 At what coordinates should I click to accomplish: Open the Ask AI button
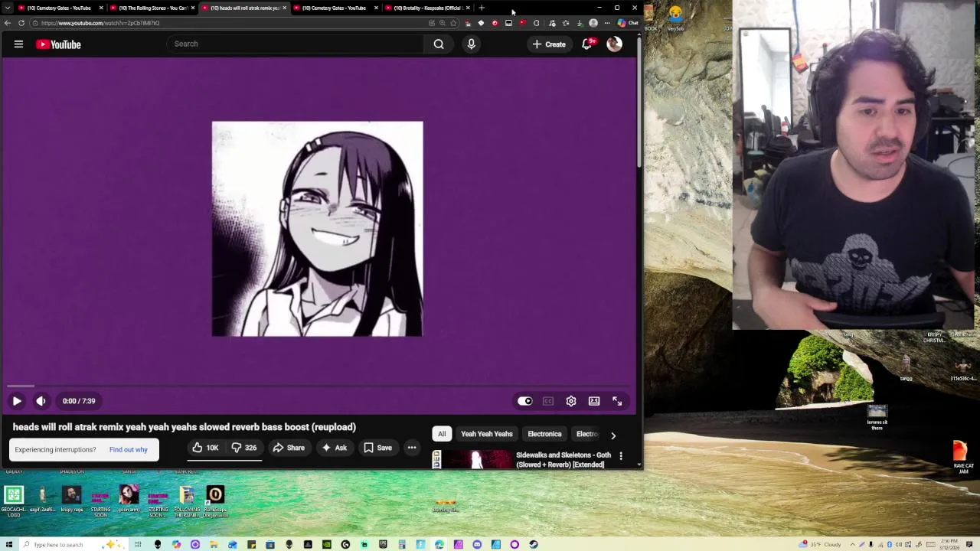click(335, 448)
